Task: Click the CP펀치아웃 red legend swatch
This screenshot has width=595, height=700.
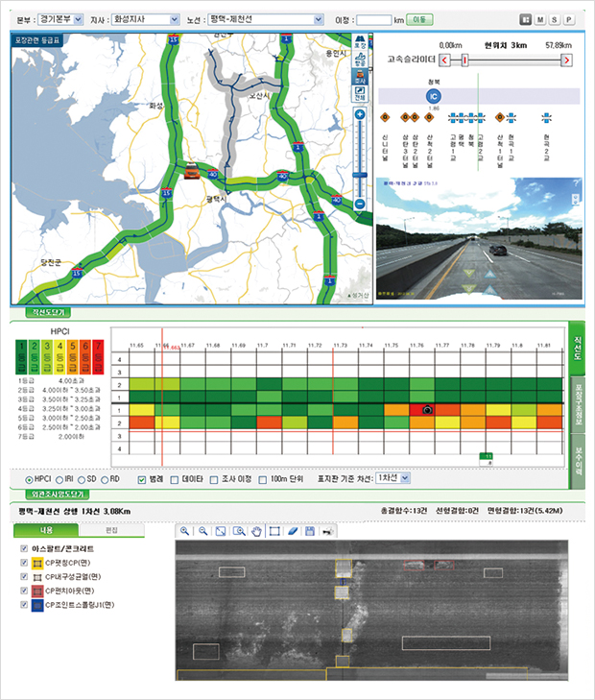Action: [x=37, y=591]
